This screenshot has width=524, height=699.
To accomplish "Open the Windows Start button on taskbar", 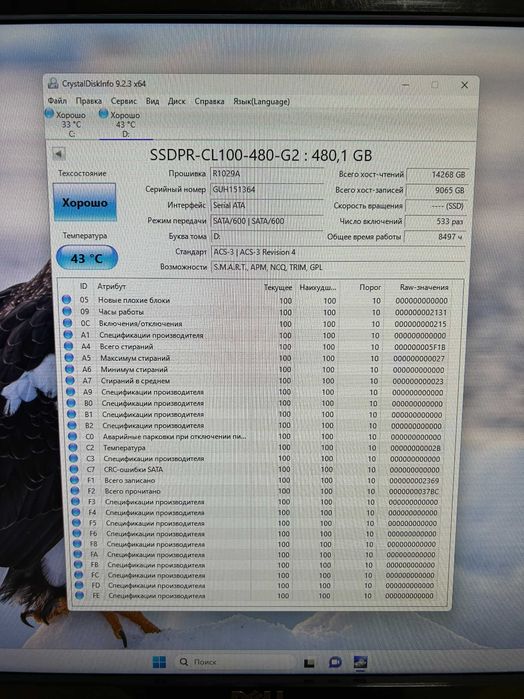I will click(x=159, y=662).
